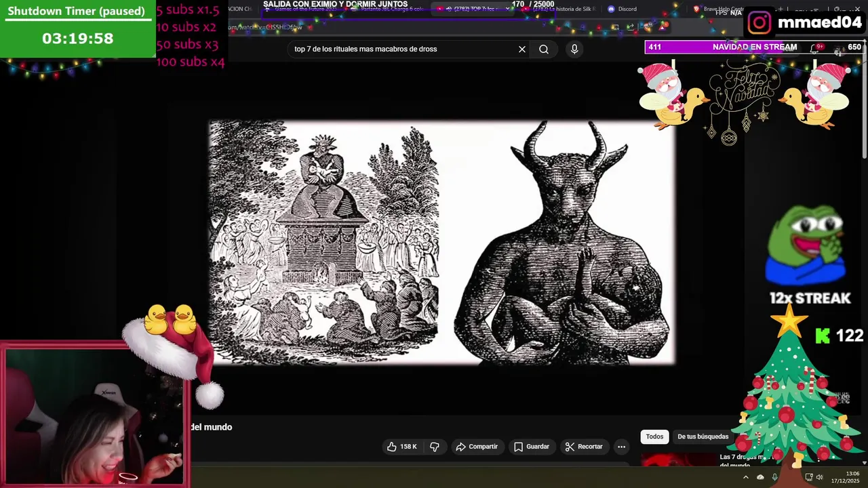Open the three-dot more actions menu

tap(621, 447)
